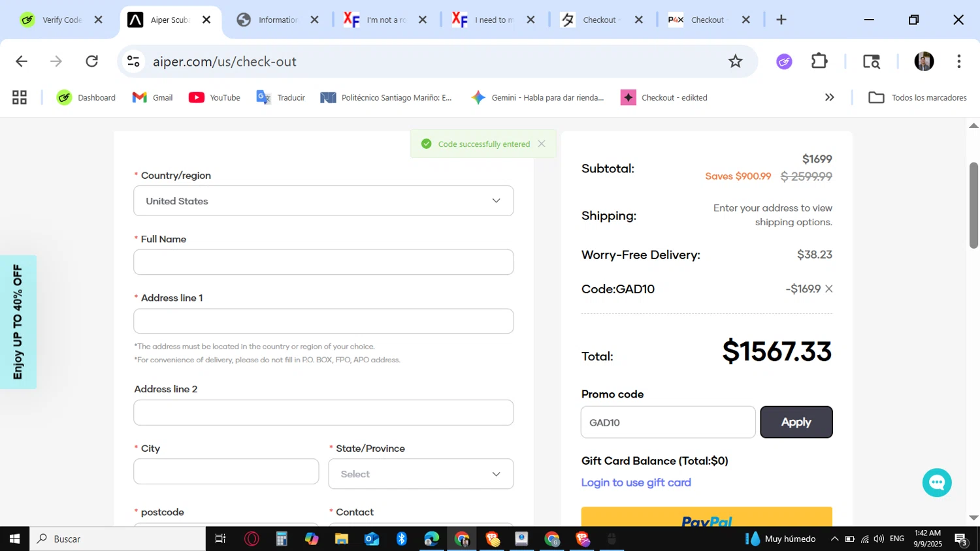The width and height of the screenshot is (980, 551).
Task: Open the Checkout - edikted bookmark
Action: tap(664, 97)
